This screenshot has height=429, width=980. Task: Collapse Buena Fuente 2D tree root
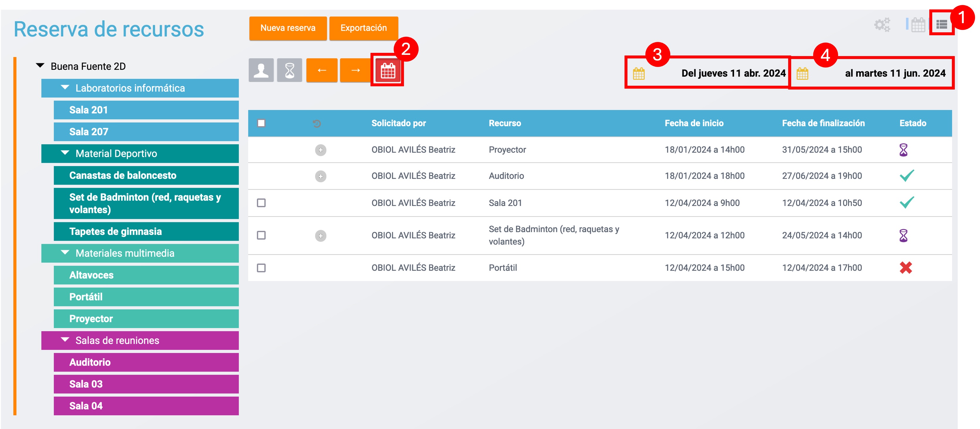[x=40, y=65]
